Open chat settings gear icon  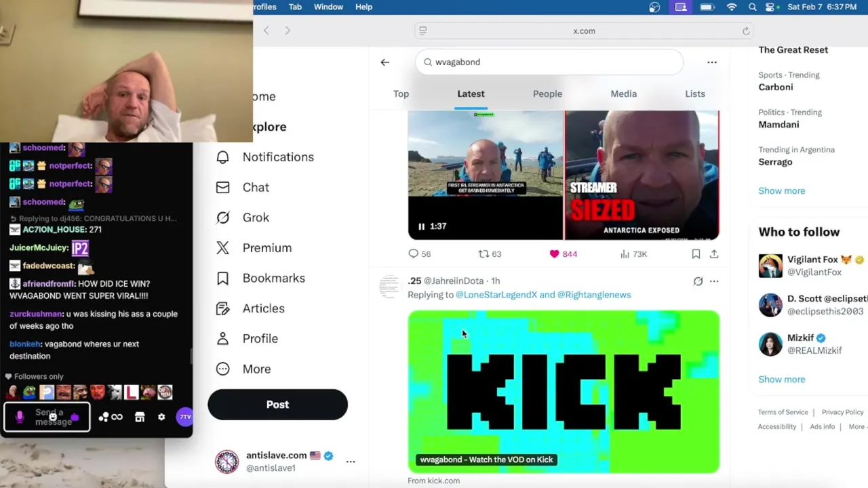tap(161, 418)
